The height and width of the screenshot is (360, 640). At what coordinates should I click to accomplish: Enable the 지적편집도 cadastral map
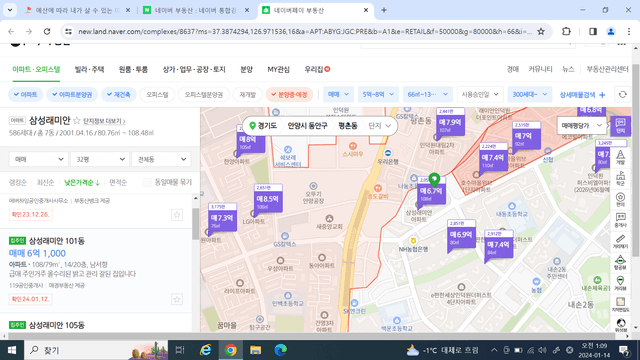pos(620,304)
